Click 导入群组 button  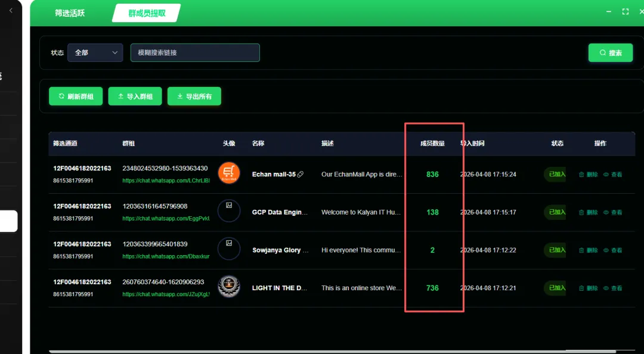pos(135,96)
